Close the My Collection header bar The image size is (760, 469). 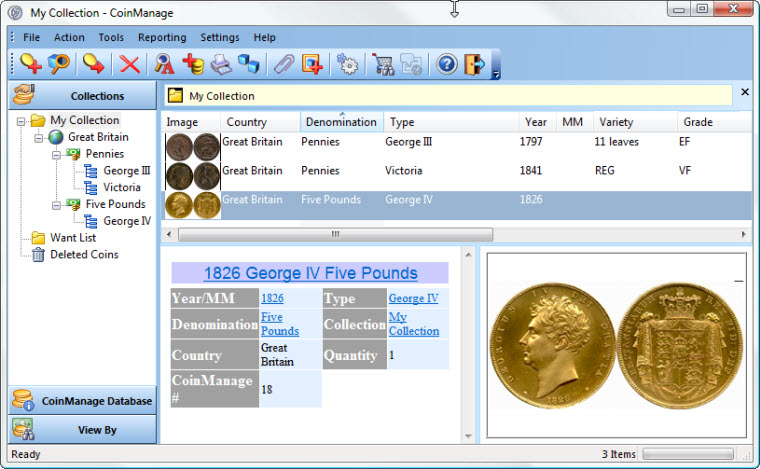[745, 92]
